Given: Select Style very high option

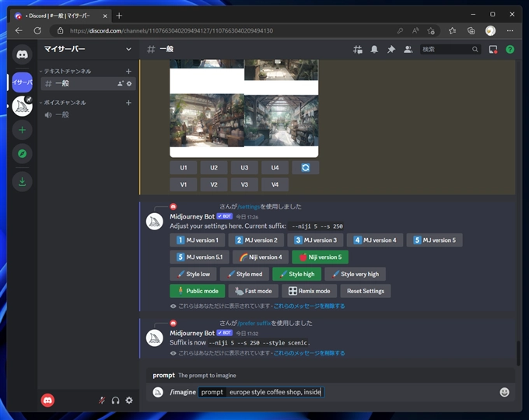Looking at the screenshot, I should click(355, 274).
